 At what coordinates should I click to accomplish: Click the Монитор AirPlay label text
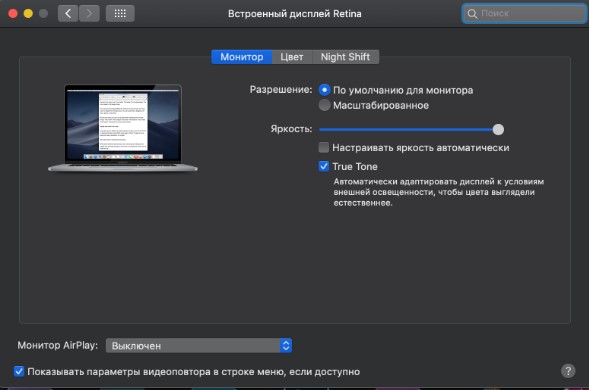(57, 345)
